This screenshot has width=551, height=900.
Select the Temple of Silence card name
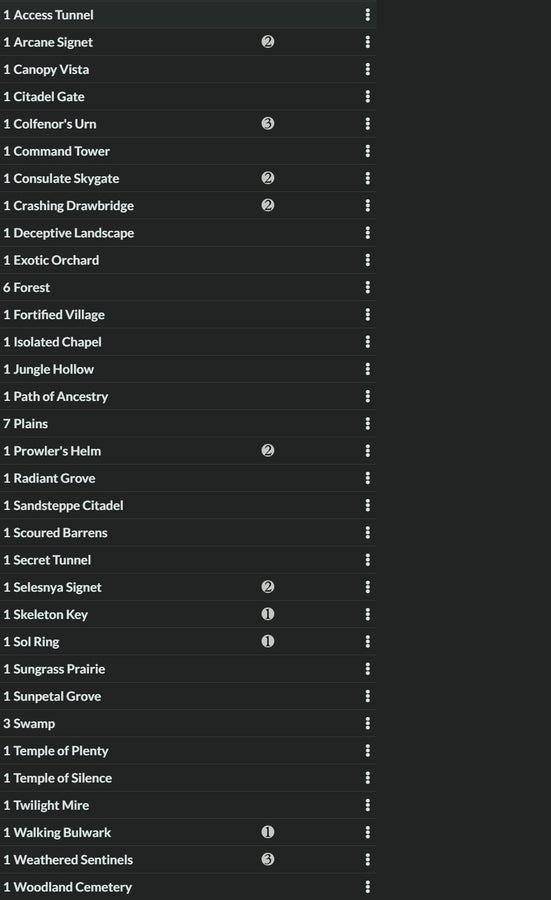pos(63,778)
